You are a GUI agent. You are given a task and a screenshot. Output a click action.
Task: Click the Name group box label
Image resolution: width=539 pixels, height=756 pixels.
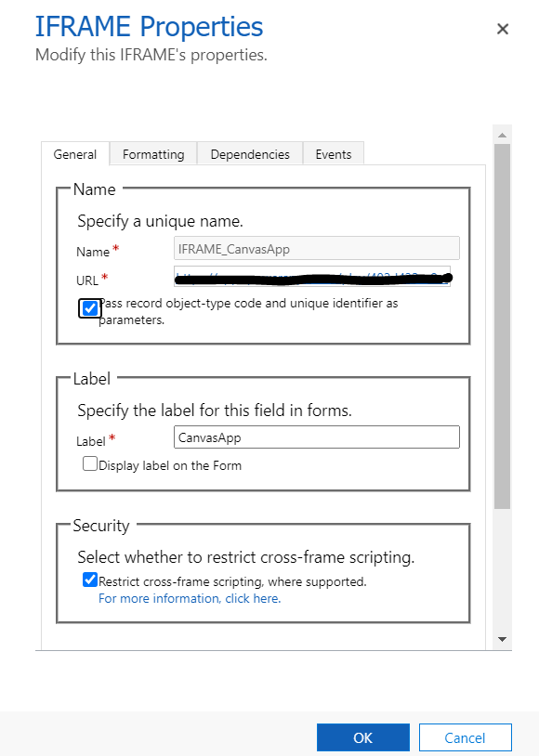pyautogui.click(x=93, y=189)
